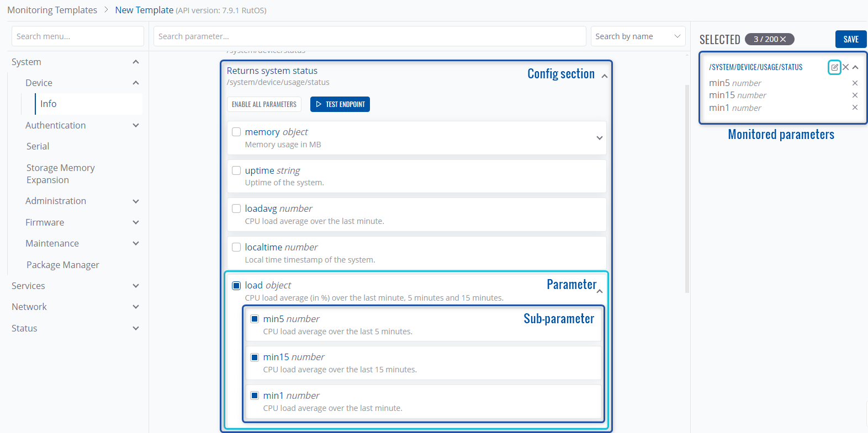Remove min5 from selected parameters
This screenshot has width=868, height=433.
click(855, 83)
